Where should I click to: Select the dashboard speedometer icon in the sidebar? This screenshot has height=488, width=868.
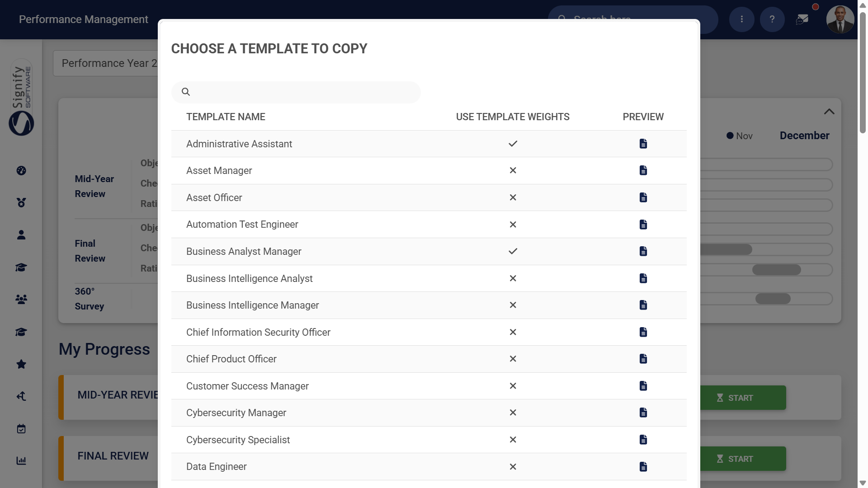pyautogui.click(x=21, y=171)
